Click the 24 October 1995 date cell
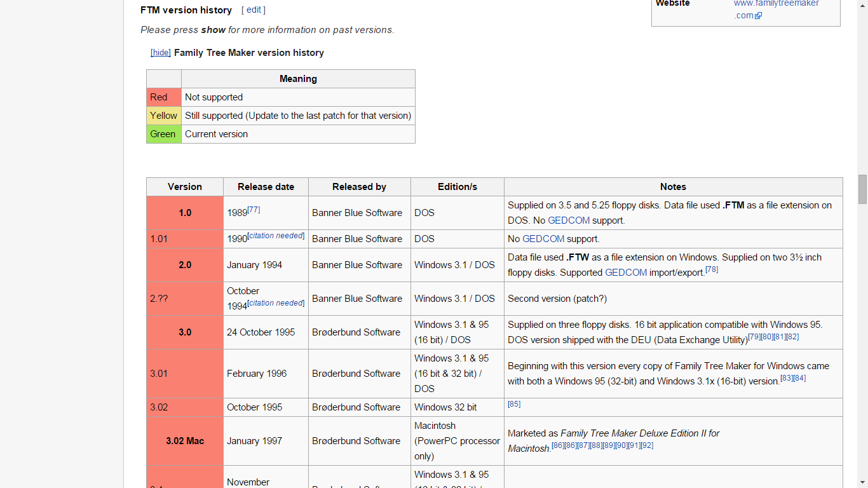This screenshot has height=488, width=868. tap(266, 332)
